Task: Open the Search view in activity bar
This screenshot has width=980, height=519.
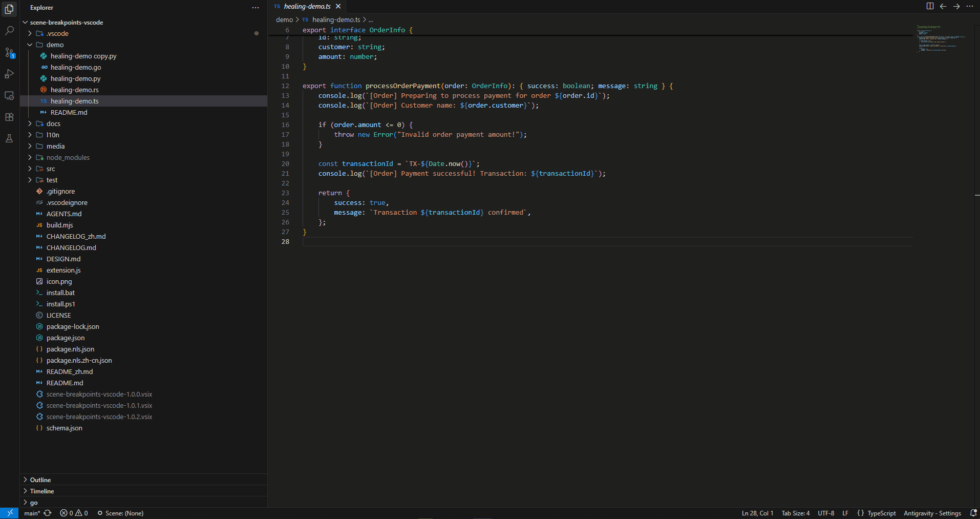Action: click(x=9, y=31)
